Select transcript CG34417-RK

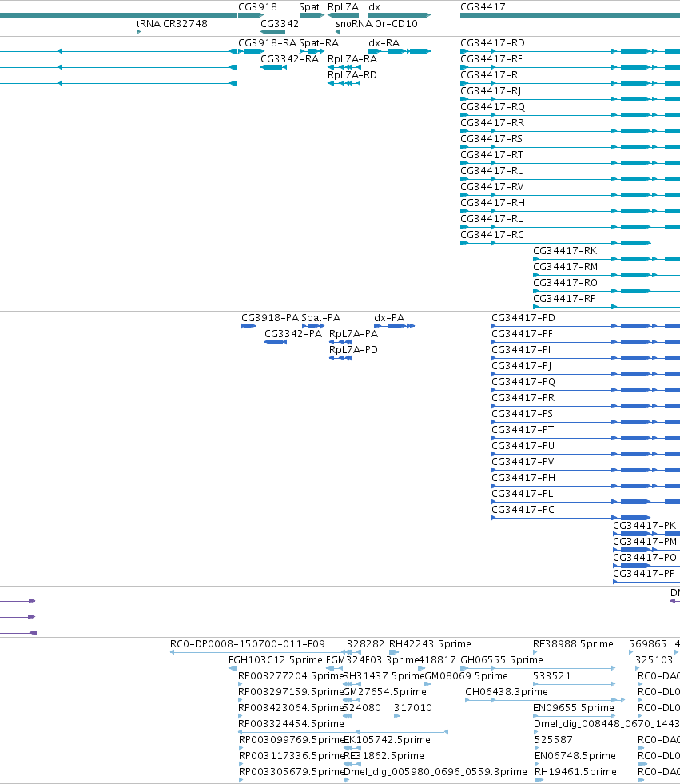565,251
